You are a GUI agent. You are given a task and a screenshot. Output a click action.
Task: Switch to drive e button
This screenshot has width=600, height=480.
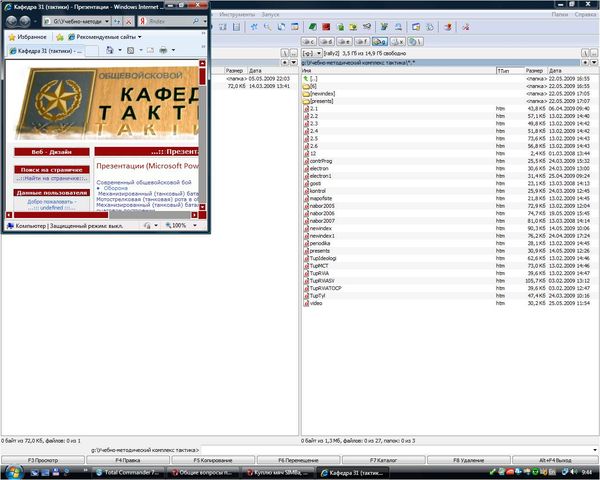(344, 41)
